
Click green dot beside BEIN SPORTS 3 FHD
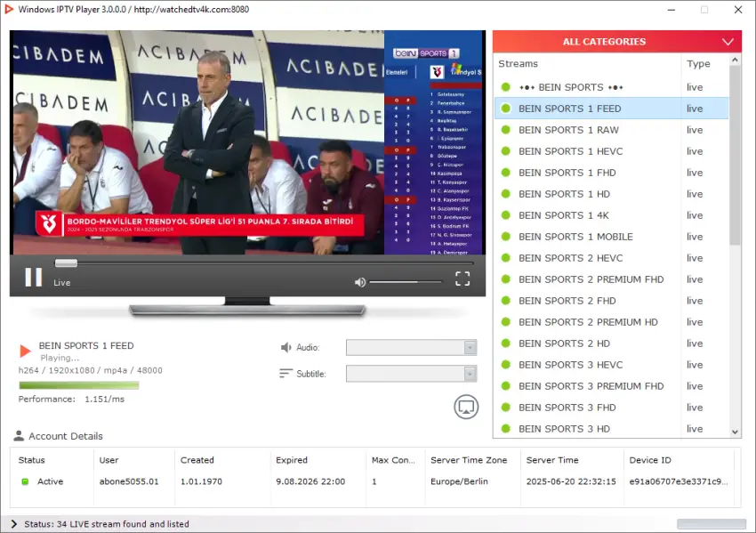tap(506, 408)
